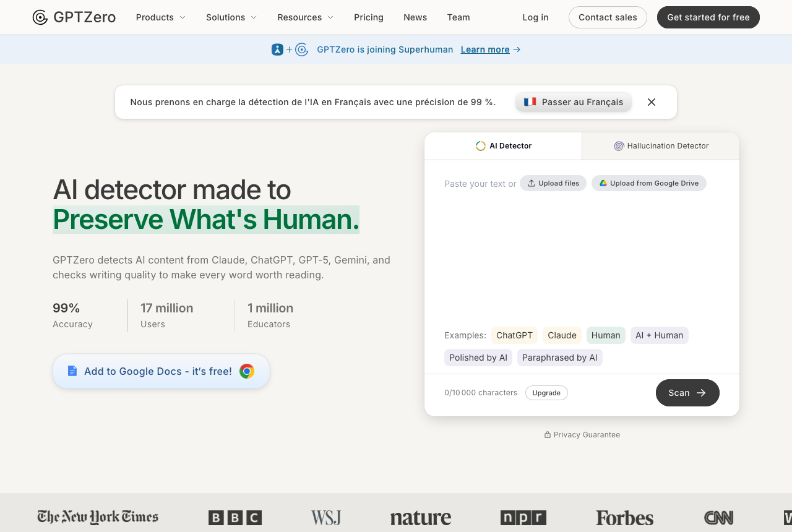This screenshot has height=532, width=792.
Task: Click the Hallucination Detector fingerprint icon
Action: tap(619, 146)
